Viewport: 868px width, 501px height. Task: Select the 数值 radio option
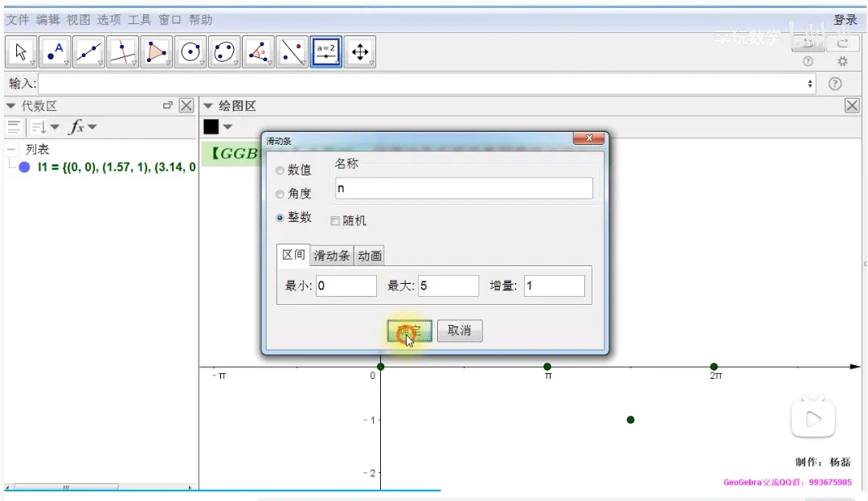click(x=280, y=170)
